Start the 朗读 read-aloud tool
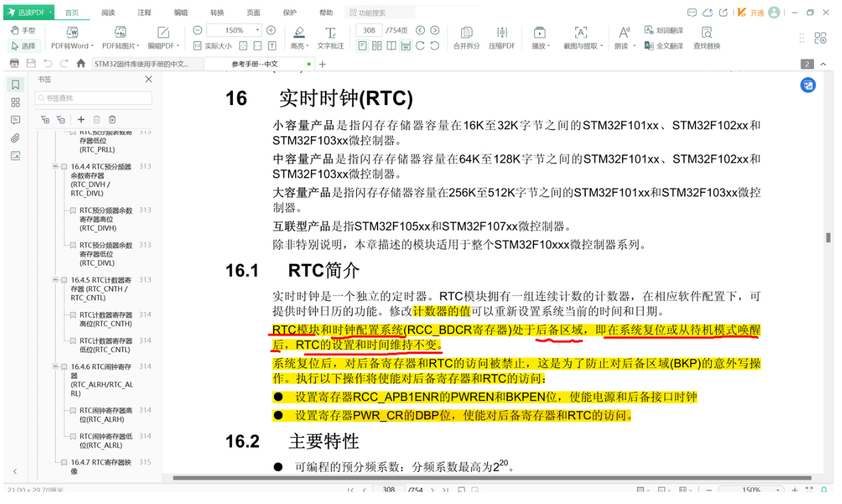Screen dimensions: 842x504 623,38
